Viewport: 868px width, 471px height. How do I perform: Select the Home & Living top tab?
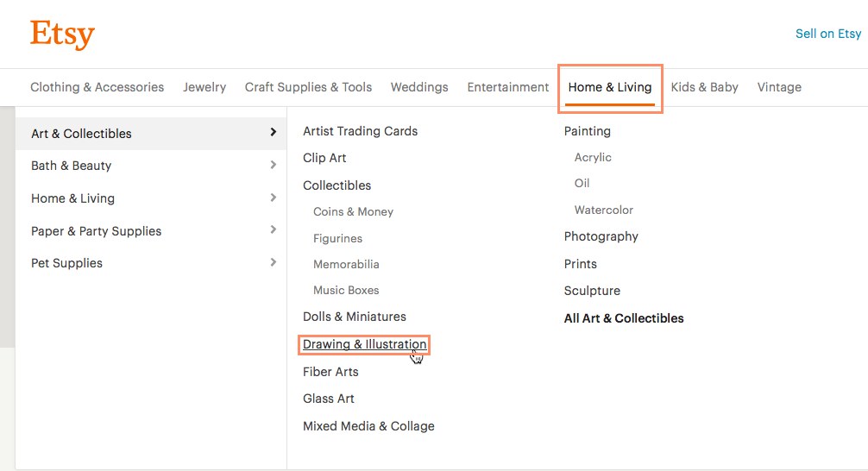[609, 87]
